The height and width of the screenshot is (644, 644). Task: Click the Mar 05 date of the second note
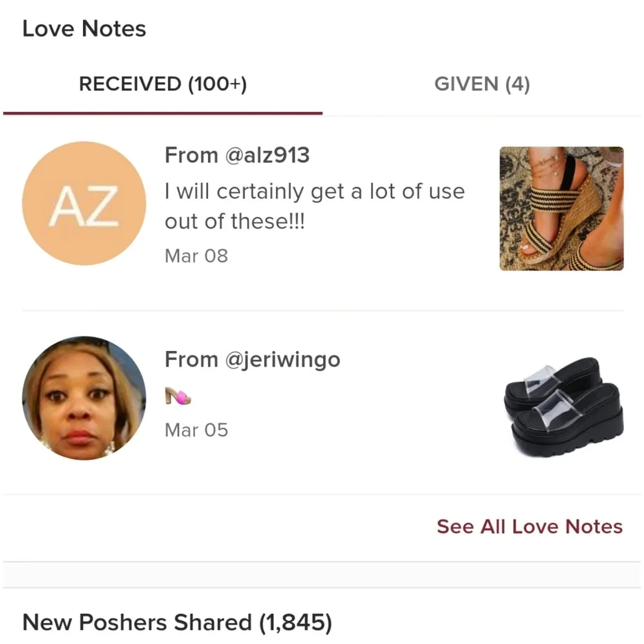pyautogui.click(x=196, y=430)
